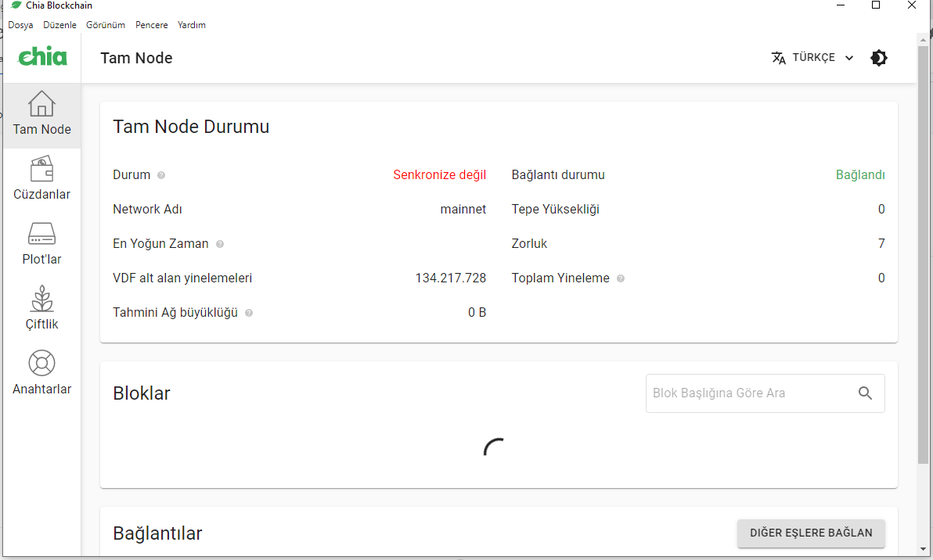Screen dimensions: 933x560
Task: Click the 134.217.728 VDF value
Action: (x=450, y=278)
